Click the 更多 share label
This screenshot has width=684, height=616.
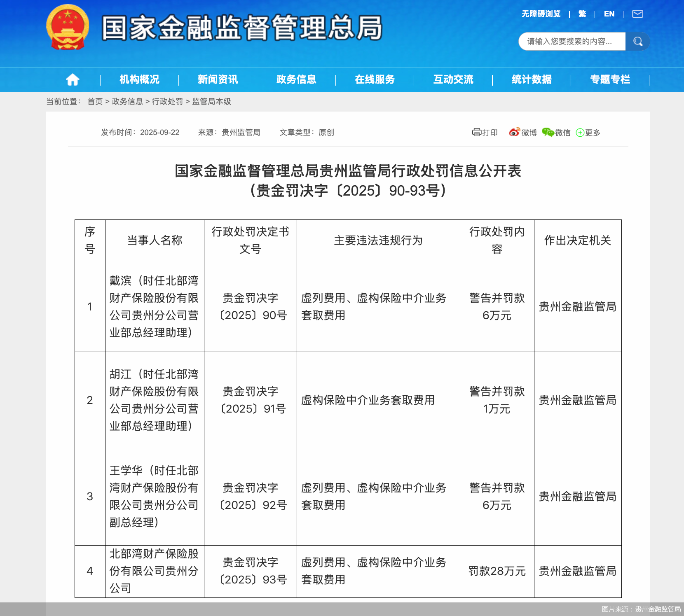593,133
